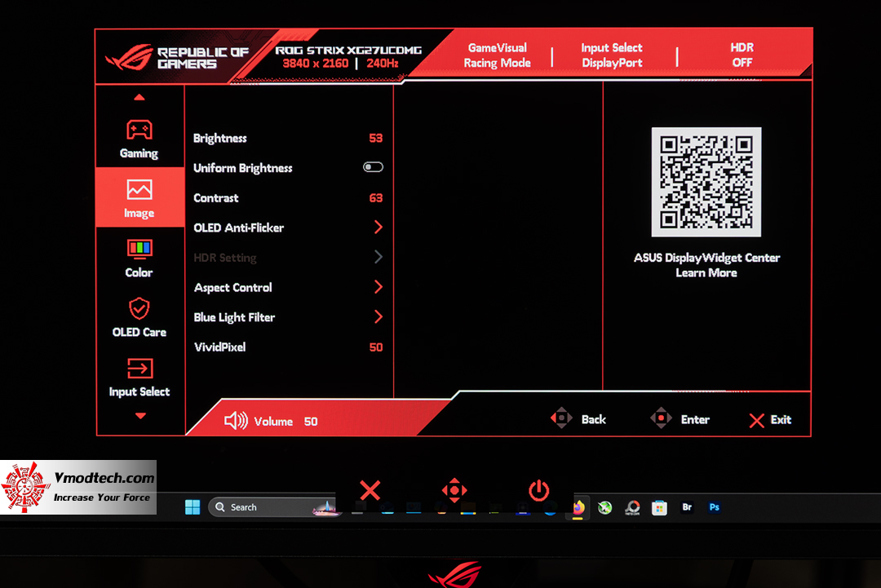Viewport: 881px width, 588px height.
Task: Click the Exit button label
Action: pyautogui.click(x=781, y=419)
